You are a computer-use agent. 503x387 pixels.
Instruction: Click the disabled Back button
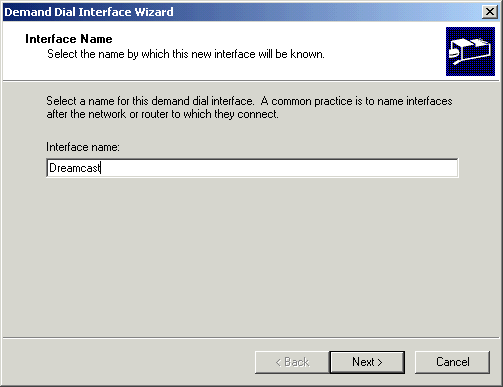[x=292, y=362]
